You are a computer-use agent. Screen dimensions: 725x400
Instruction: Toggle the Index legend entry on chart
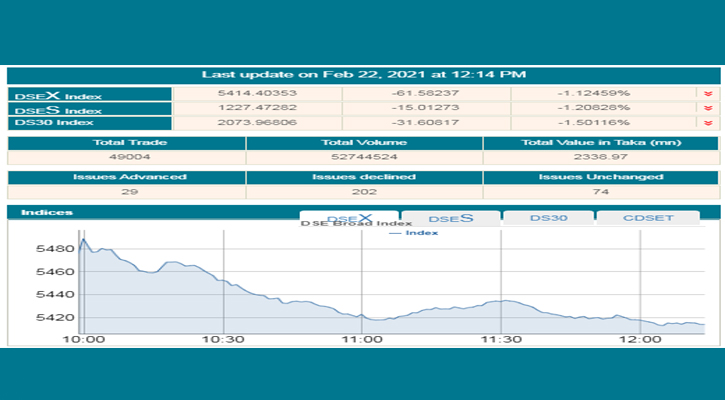click(415, 233)
